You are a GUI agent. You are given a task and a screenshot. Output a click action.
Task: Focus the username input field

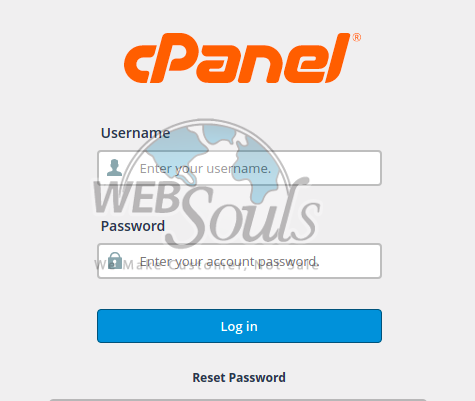coord(239,168)
